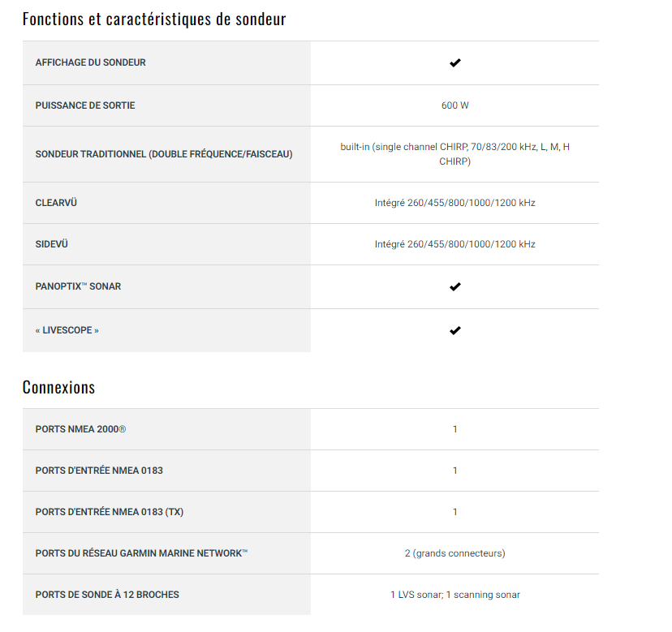Click the SideVü Intégré frequency value
Viewport: 672px width, 632px height.
coord(454,244)
